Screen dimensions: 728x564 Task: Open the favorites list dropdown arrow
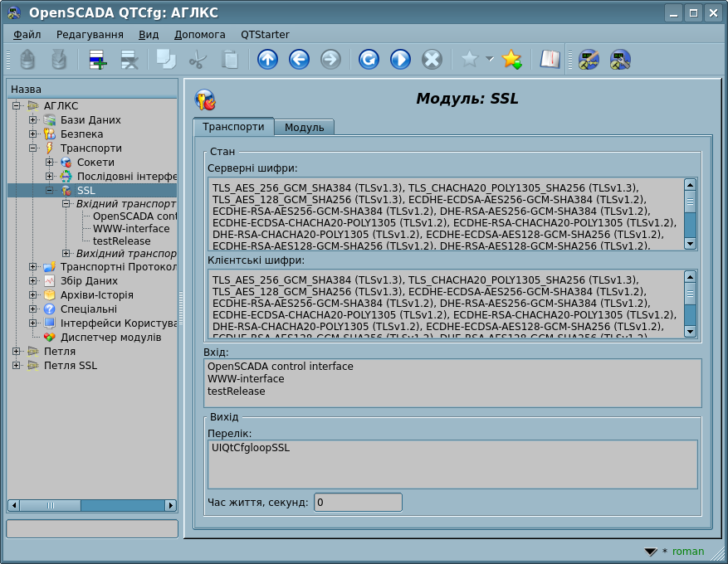click(x=490, y=59)
